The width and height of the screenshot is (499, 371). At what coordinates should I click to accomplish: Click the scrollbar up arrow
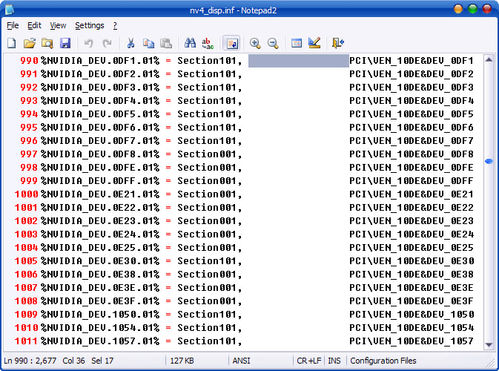(x=489, y=60)
